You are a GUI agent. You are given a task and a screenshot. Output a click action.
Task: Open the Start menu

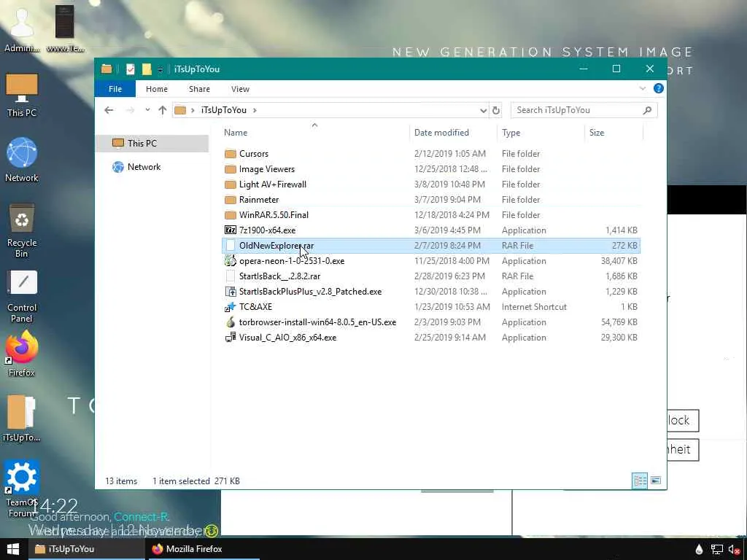tap(13, 549)
